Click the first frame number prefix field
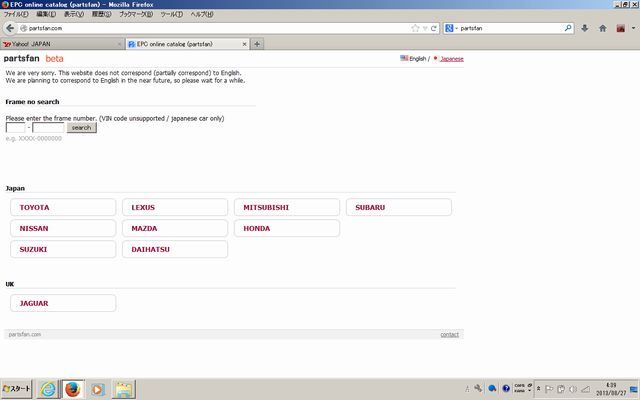 [16, 128]
